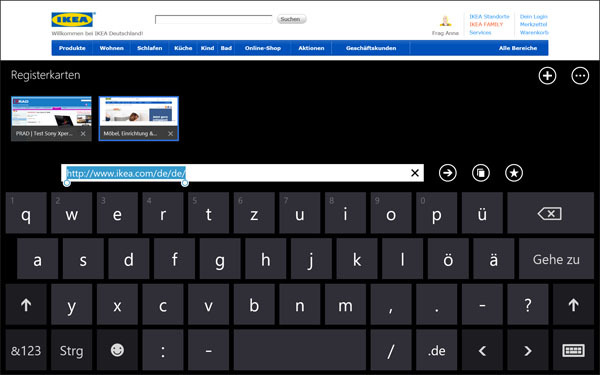This screenshot has height=375, width=600.
Task: Toggle the Strg modifier key
Action: pyautogui.click(x=72, y=350)
